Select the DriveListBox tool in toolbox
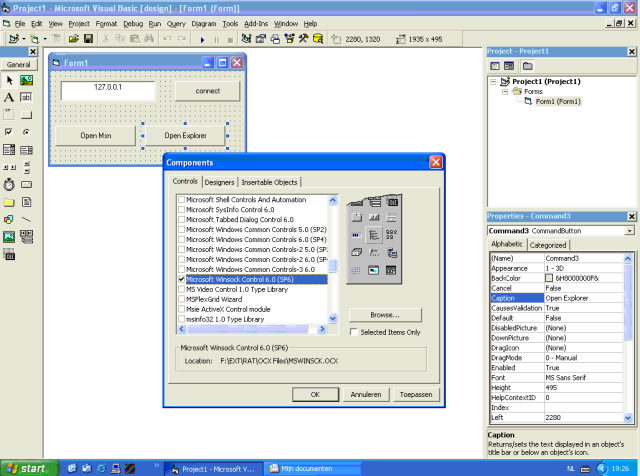This screenshot has width=640, height=476. 27,185
